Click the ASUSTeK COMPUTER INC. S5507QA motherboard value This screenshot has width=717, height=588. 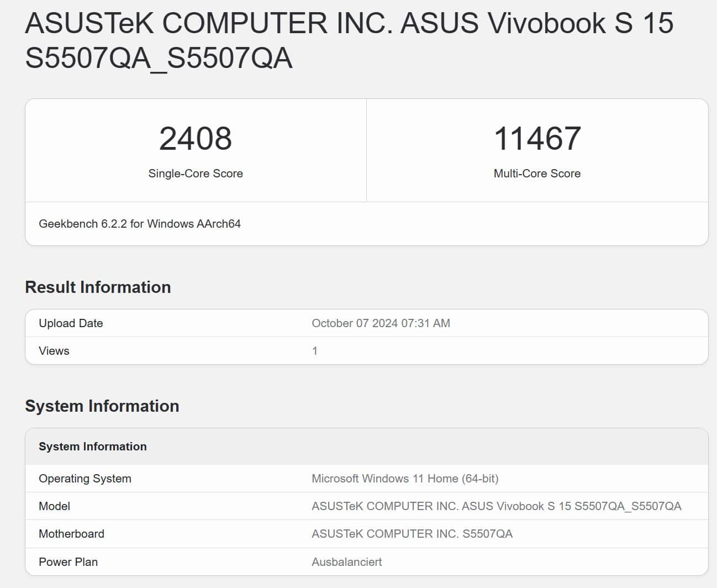click(x=412, y=534)
